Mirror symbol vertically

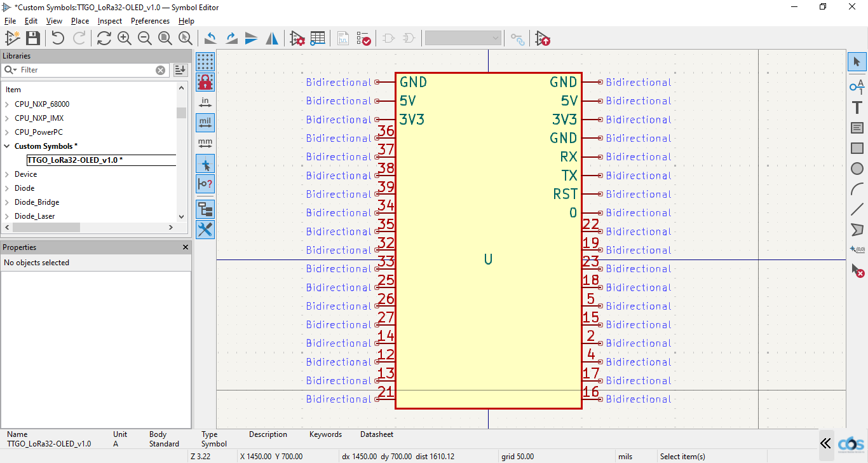[252, 38]
